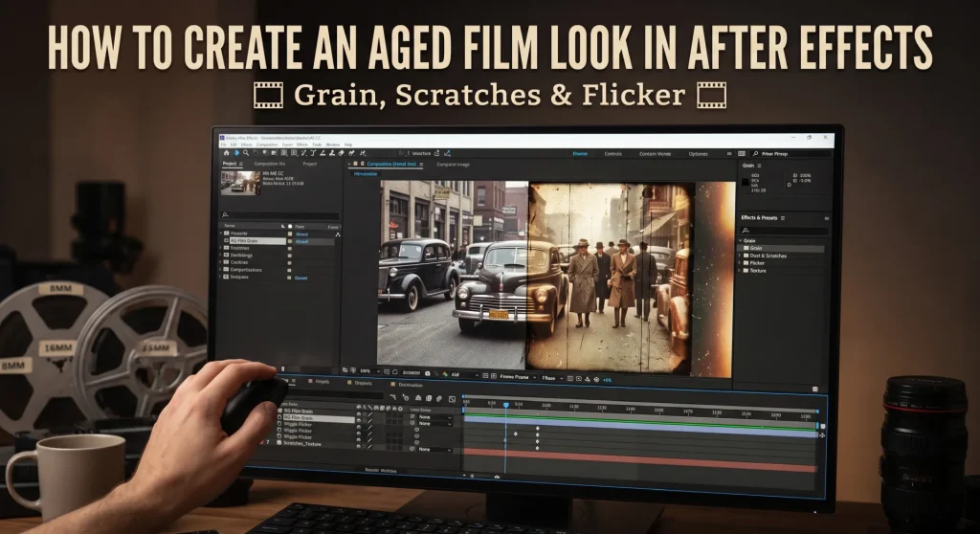The image size is (980, 534).
Task: Open the Composition tab panel menu icon
Action: (x=421, y=165)
